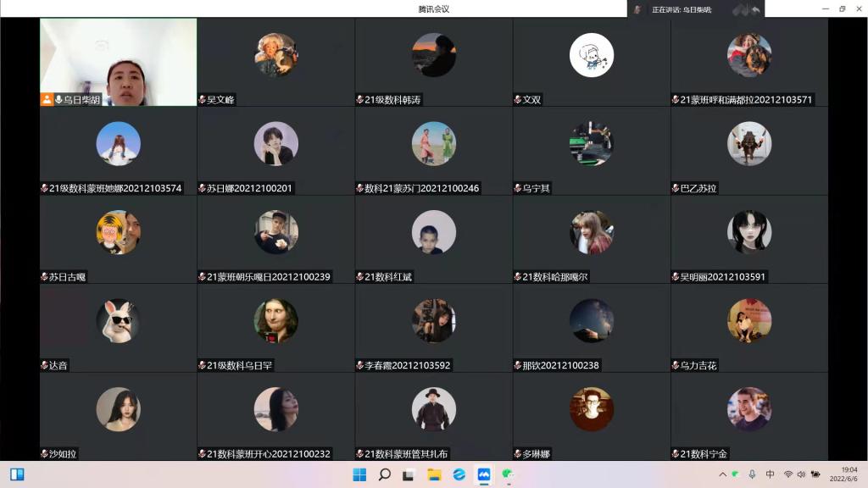
Task: Click Tencent Meeting icon in taskbar
Action: point(484,474)
